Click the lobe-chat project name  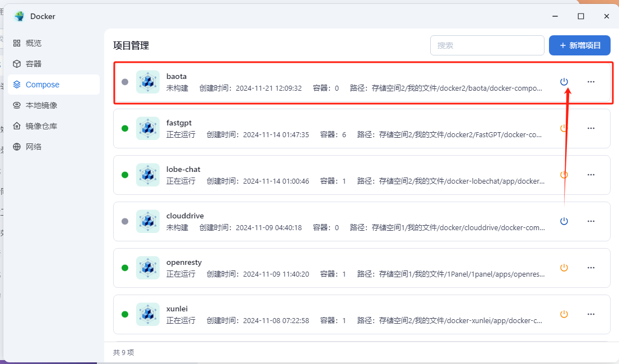183,169
